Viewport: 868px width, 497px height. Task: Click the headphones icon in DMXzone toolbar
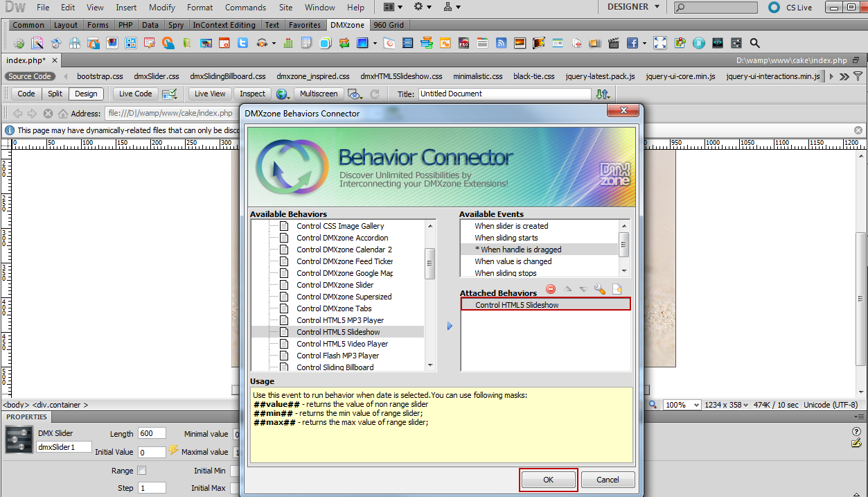pos(261,43)
